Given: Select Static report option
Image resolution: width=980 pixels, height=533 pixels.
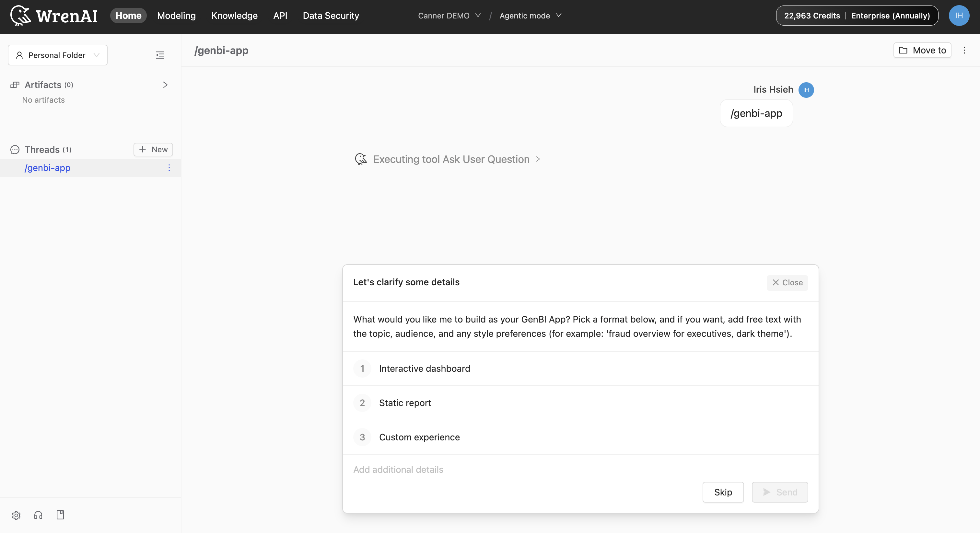Looking at the screenshot, I should pos(580,403).
